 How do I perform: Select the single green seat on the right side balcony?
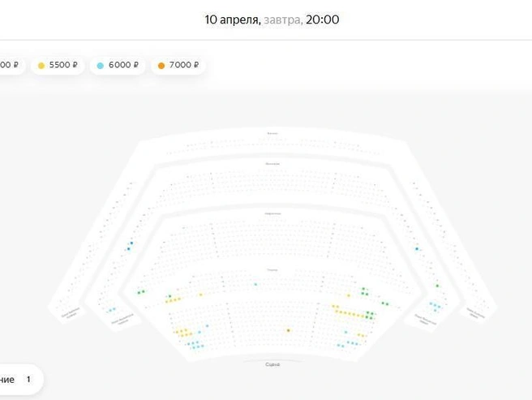[x=437, y=286]
